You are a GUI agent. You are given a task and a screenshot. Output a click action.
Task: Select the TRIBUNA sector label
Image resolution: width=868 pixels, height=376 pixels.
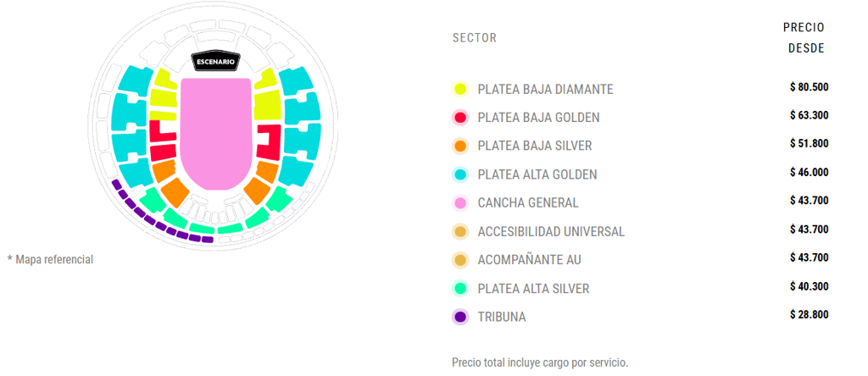click(x=502, y=318)
